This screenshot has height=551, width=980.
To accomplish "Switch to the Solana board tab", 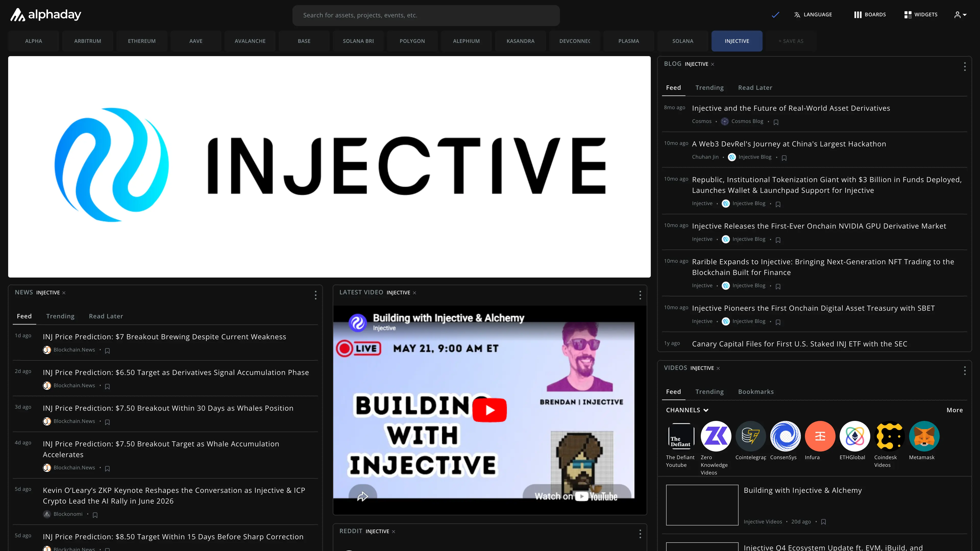I will click(682, 41).
